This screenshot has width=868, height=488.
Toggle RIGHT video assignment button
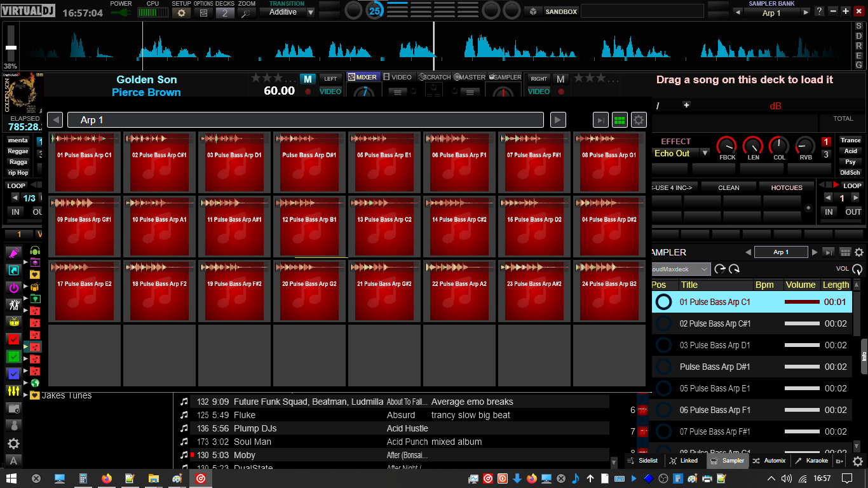539,79
